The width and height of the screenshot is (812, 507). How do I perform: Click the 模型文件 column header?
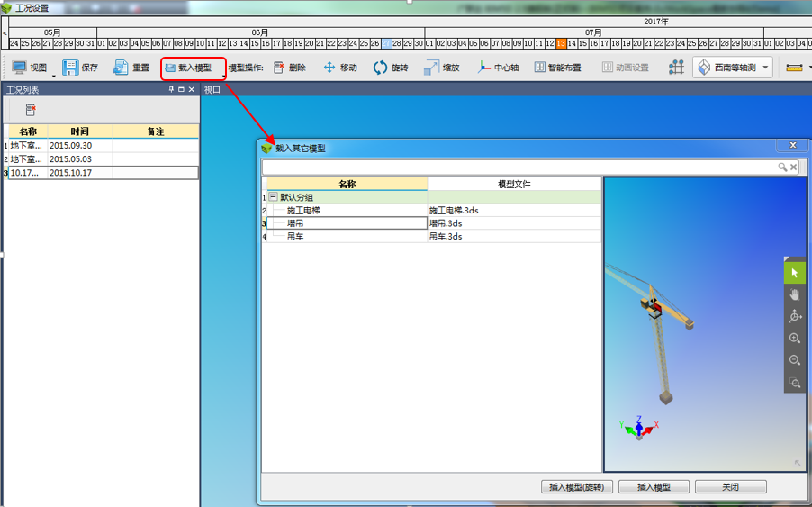(514, 184)
